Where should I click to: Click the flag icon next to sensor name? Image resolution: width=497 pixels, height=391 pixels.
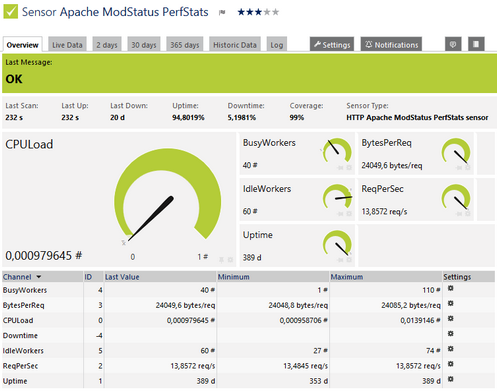click(222, 13)
